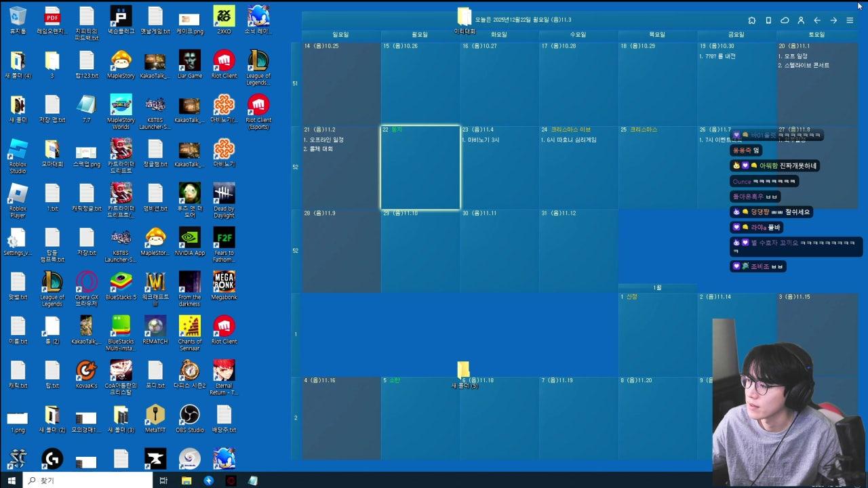Image resolution: width=868 pixels, height=488 pixels.
Task: Go to the previous month with the left arrow
Action: pos(817,20)
